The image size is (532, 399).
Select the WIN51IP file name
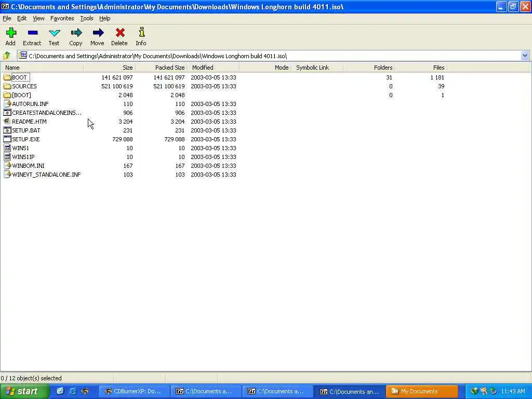click(23, 157)
